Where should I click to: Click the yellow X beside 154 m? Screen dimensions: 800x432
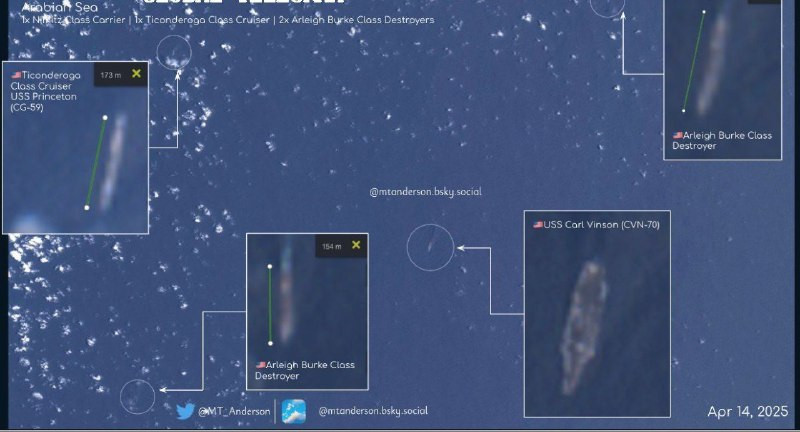click(x=356, y=245)
